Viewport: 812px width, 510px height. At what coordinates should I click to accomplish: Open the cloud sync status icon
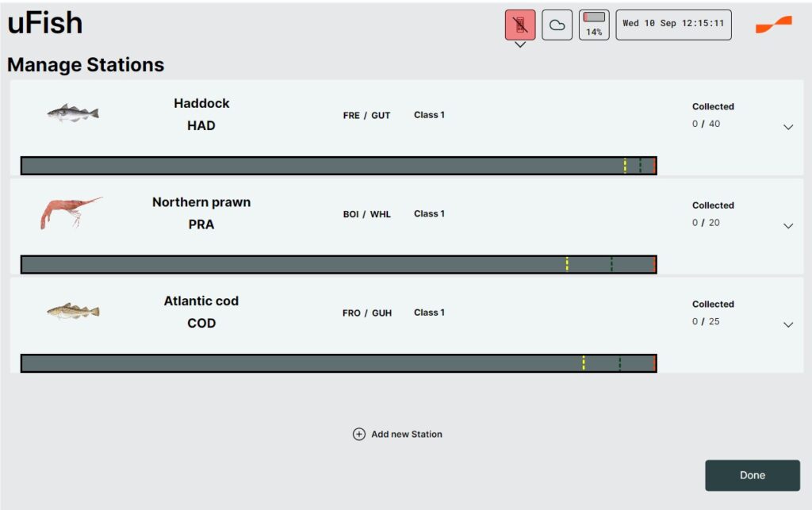click(557, 25)
